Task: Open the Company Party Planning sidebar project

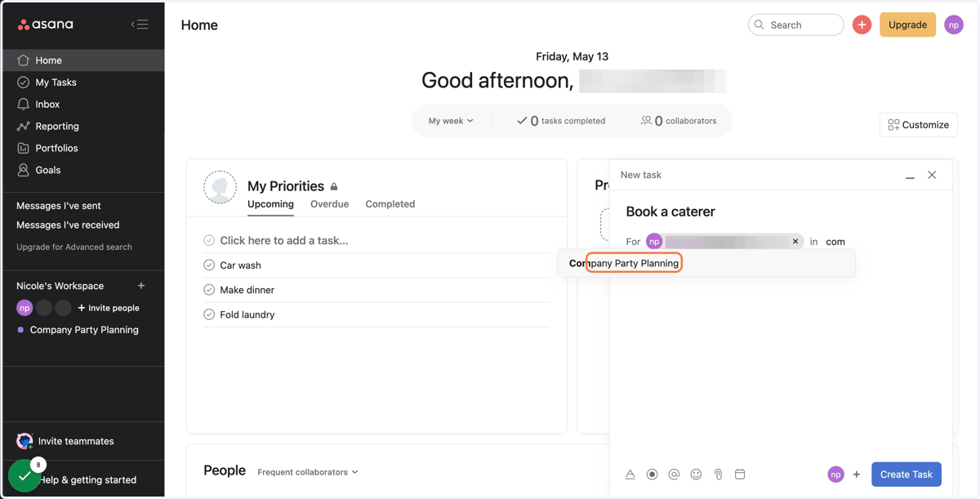Action: (x=84, y=330)
